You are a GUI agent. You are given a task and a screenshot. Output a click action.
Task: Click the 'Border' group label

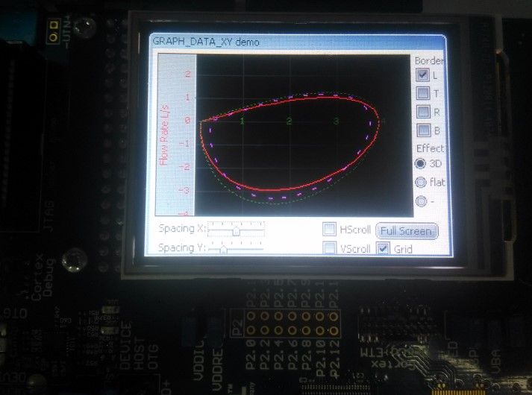[429, 60]
